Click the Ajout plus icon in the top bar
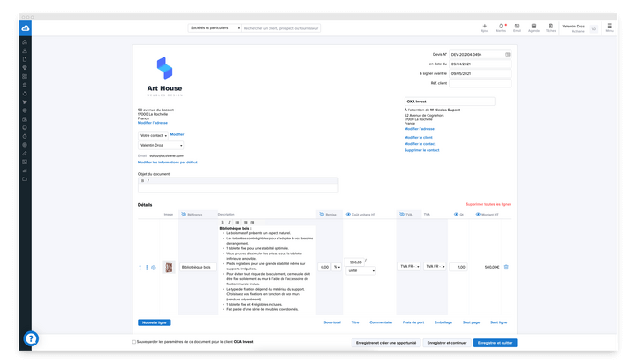 click(x=484, y=26)
